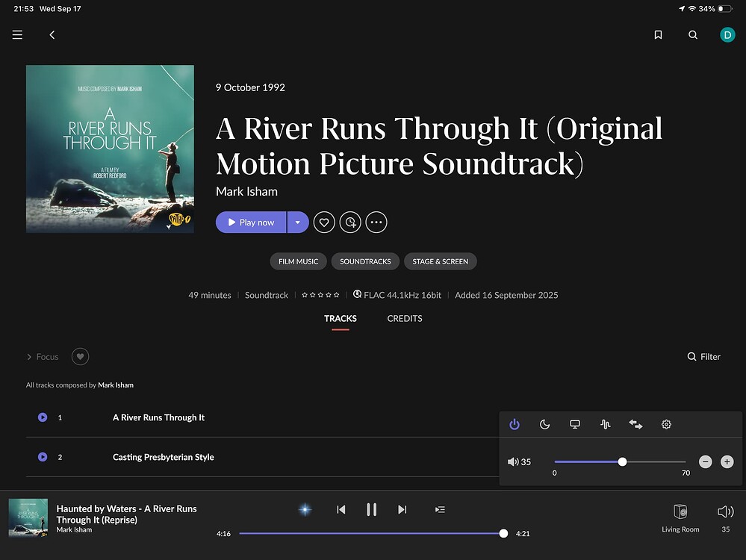Pause the currently playing track
Image resolution: width=746 pixels, height=560 pixels.
point(371,509)
